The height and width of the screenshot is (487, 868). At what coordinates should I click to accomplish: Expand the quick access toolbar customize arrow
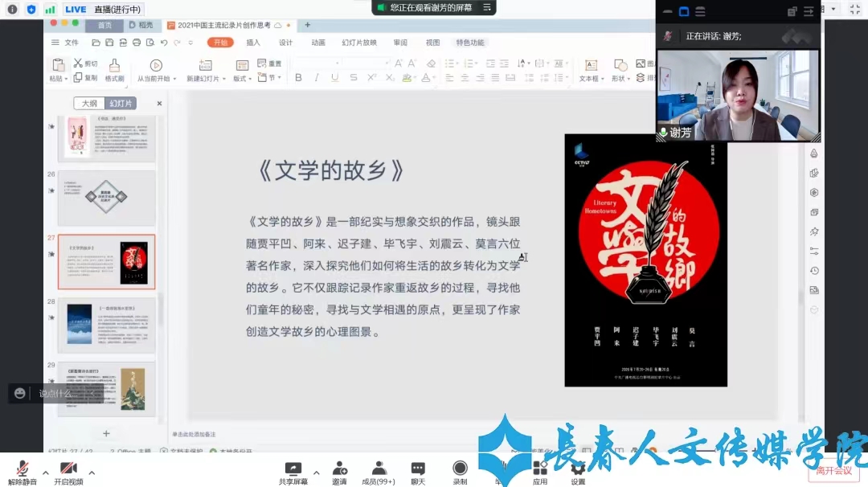[190, 43]
